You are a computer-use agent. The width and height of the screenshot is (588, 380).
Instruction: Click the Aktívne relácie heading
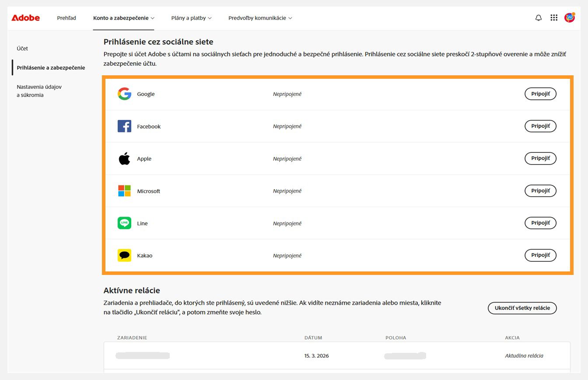132,290
